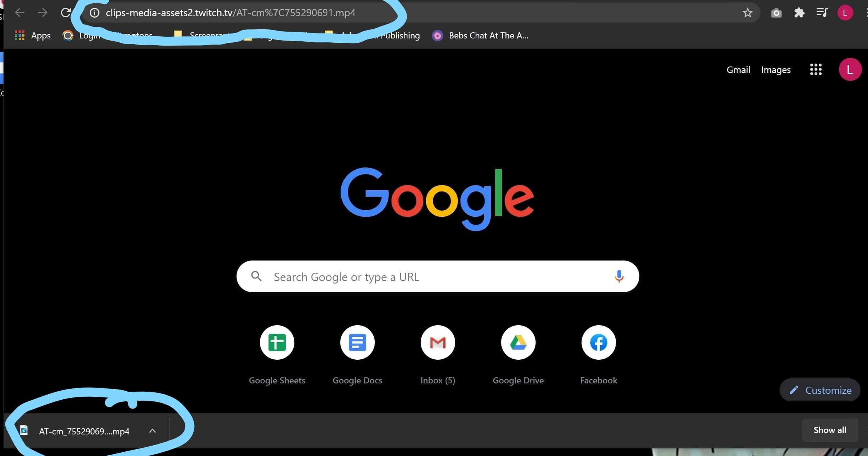868x456 pixels.
Task: Open Google Docs shortcut
Action: point(356,343)
